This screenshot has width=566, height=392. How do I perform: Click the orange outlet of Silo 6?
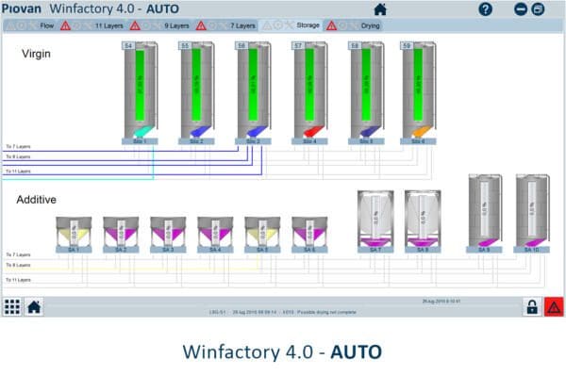pos(422,131)
